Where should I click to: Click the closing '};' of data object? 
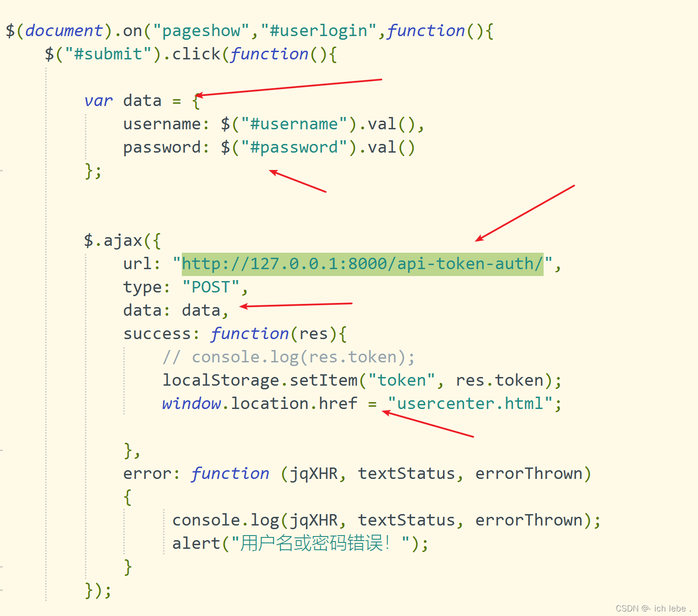[x=93, y=170]
